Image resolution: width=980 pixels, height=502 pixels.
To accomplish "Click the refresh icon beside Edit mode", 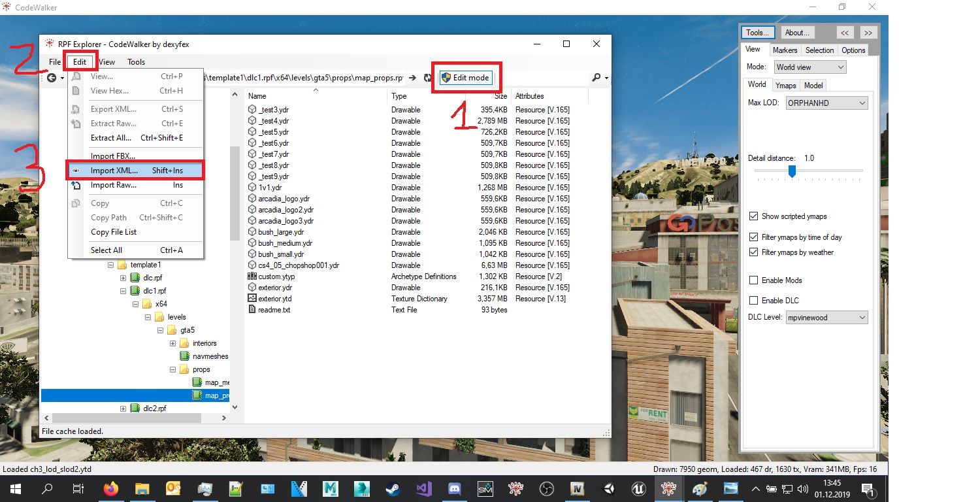I will pos(427,78).
